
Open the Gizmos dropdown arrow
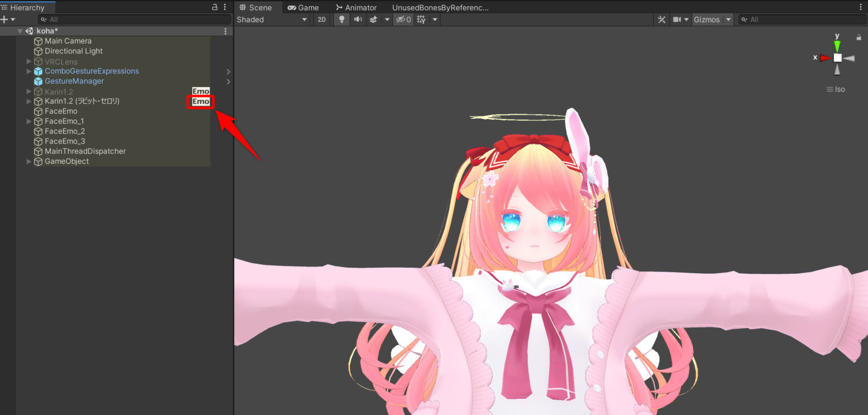tap(728, 19)
